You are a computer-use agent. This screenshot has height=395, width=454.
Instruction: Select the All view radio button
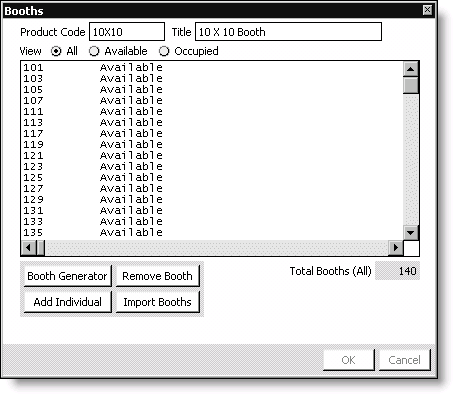[56, 51]
